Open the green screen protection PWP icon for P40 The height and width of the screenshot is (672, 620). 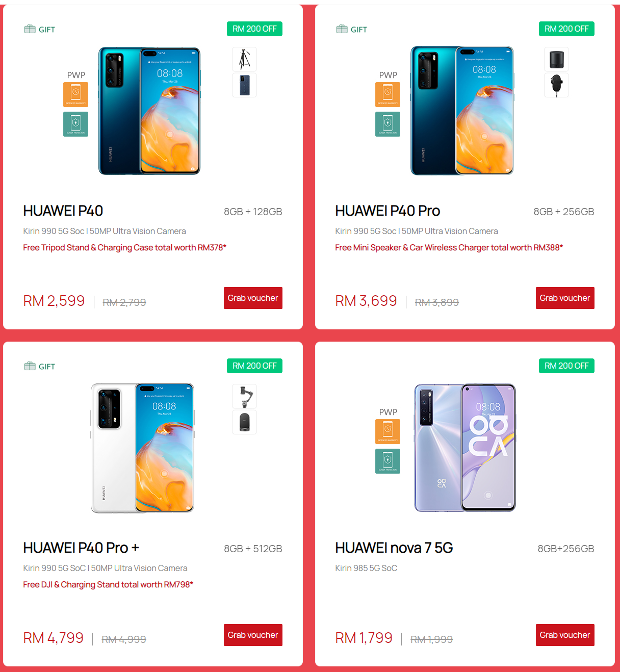75,124
